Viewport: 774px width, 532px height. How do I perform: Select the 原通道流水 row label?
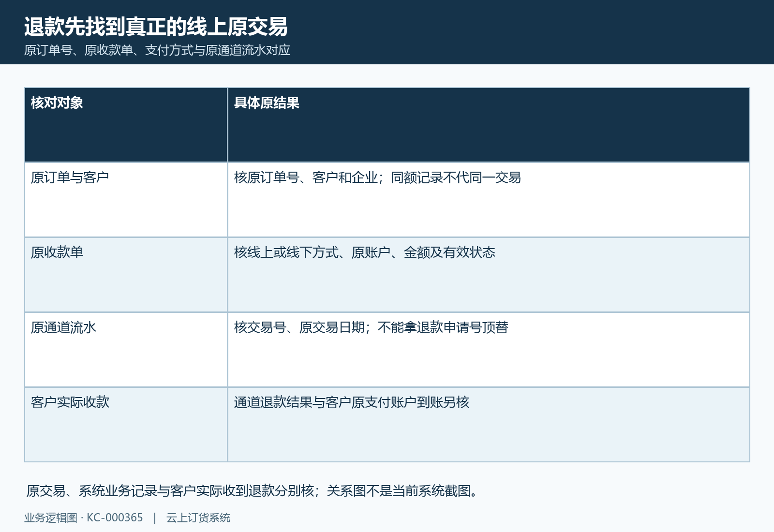[x=126, y=350]
